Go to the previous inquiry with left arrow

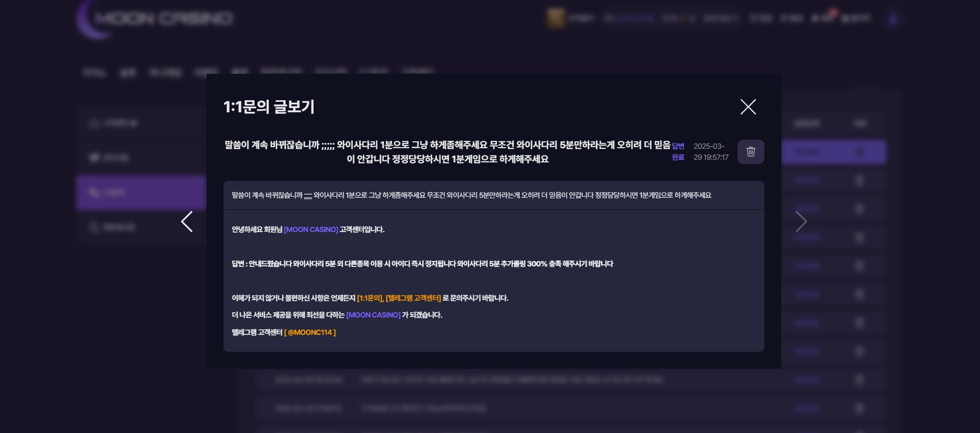[187, 222]
